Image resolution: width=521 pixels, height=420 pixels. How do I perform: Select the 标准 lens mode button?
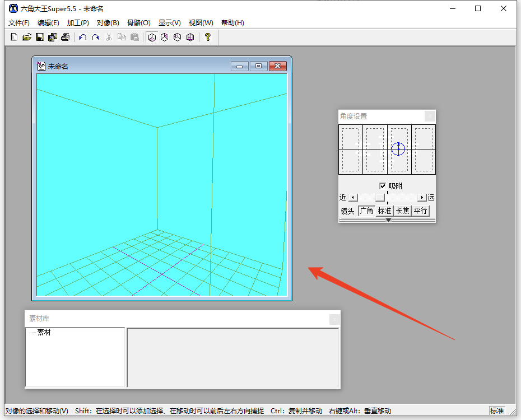pos(384,211)
